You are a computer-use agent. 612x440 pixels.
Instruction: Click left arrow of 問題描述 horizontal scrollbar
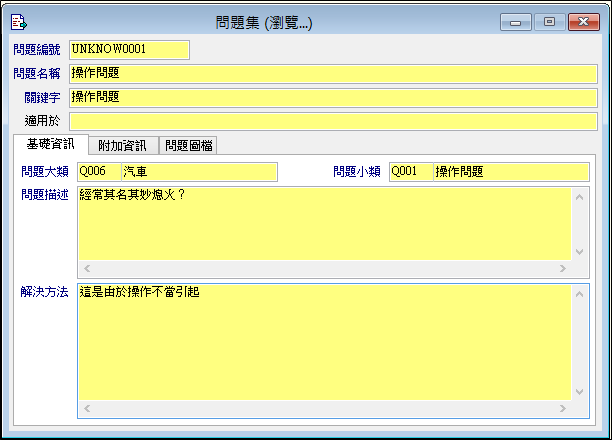click(x=85, y=270)
